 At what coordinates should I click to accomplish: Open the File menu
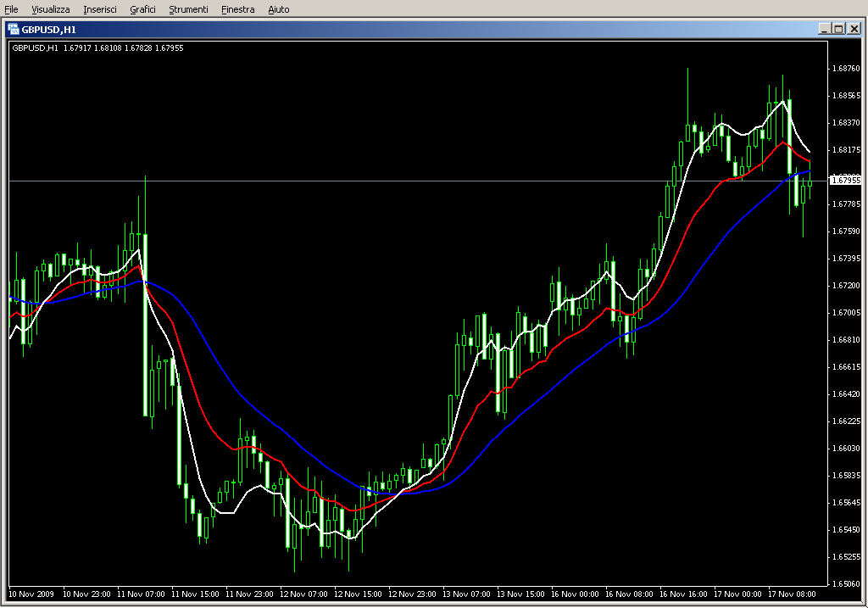11,9
